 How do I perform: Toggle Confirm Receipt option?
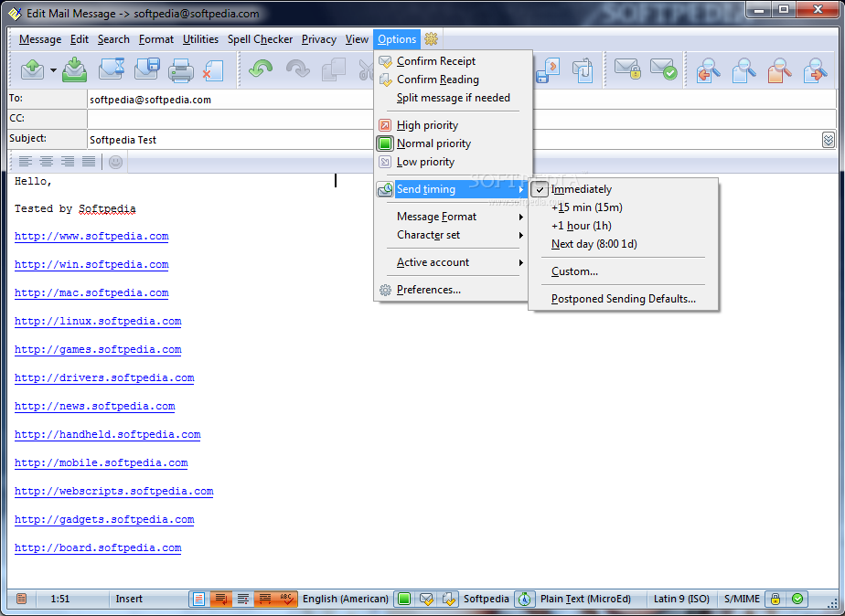[x=451, y=61]
